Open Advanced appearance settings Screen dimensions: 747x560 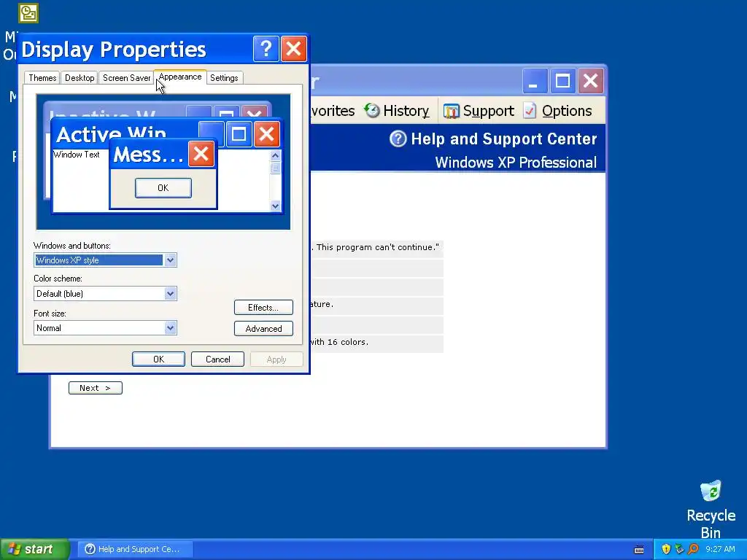click(263, 329)
